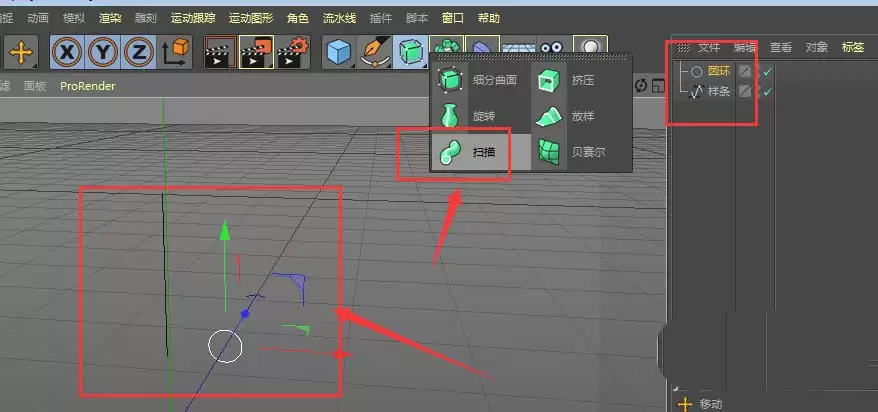Click the Camera toolbar icon

coord(553,47)
